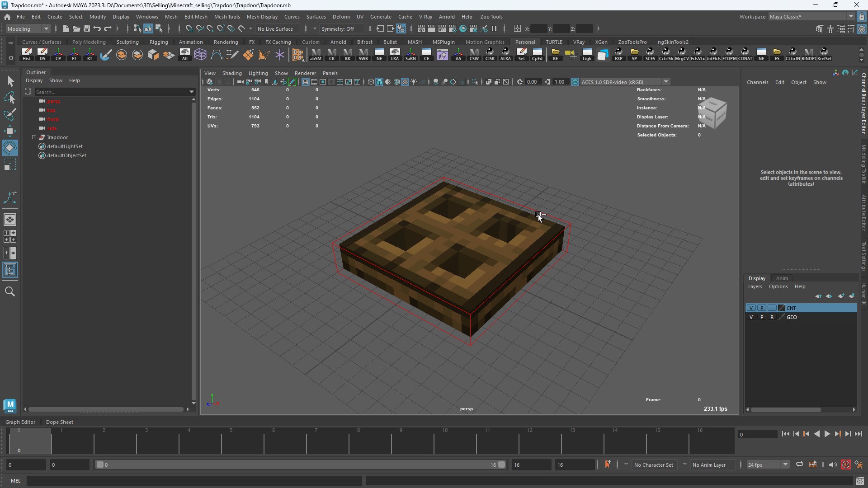
Task: Switch to the ZooToolsPro shelf tab
Action: (x=632, y=42)
